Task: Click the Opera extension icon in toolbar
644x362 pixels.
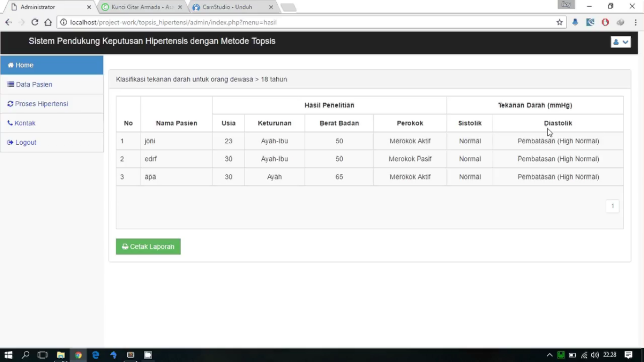Action: pos(605,22)
